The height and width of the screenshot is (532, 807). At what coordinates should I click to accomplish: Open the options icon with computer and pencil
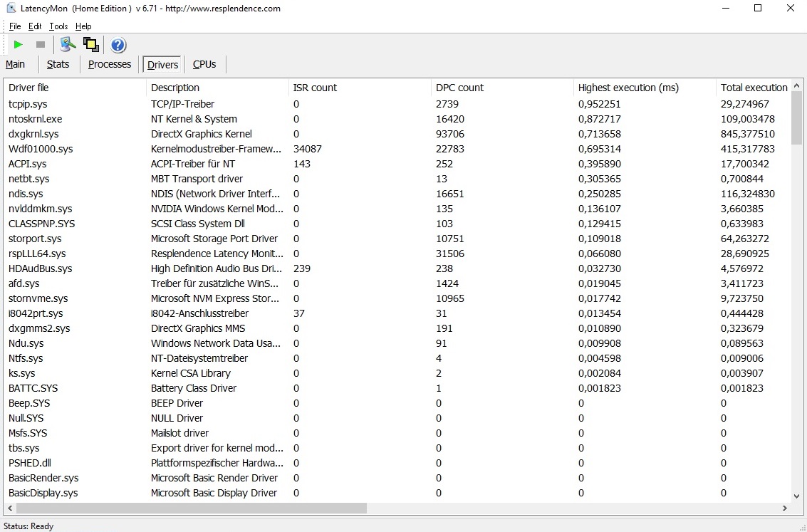[68, 45]
